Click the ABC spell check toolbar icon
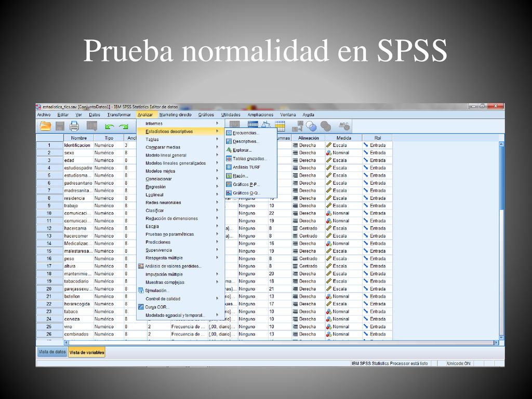This screenshot has width=532, height=399. pos(344,126)
